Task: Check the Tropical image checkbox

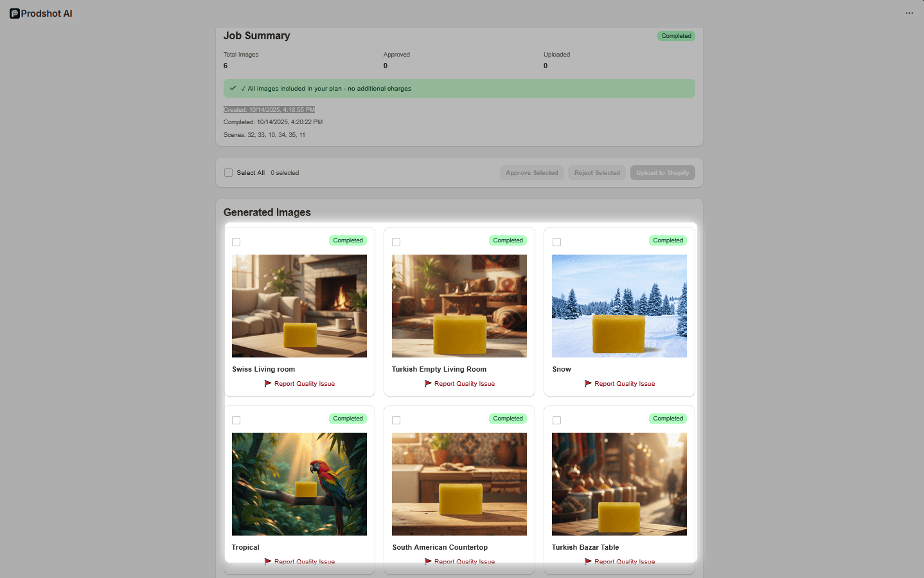Action: point(236,420)
